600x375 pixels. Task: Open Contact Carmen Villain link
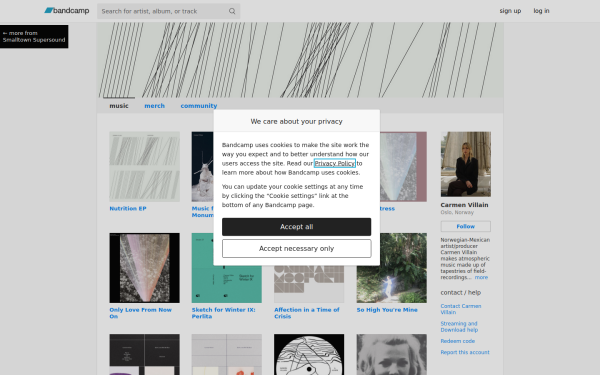[x=461, y=309]
